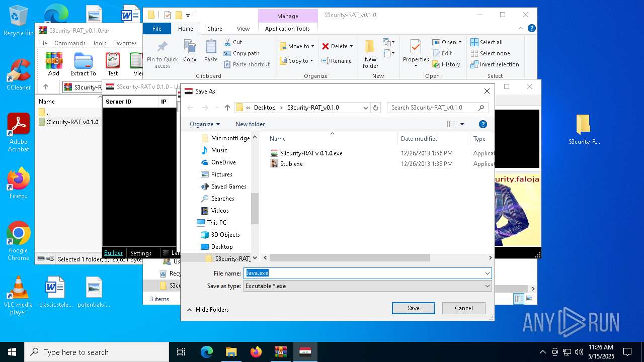Click Copy path in the ribbon
The image size is (644, 362).
point(242,53)
